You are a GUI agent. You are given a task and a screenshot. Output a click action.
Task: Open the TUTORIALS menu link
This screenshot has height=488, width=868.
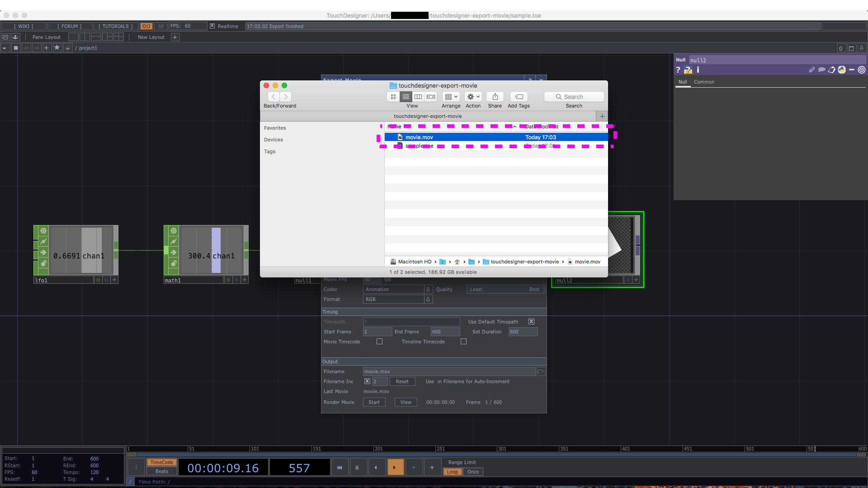tap(116, 26)
